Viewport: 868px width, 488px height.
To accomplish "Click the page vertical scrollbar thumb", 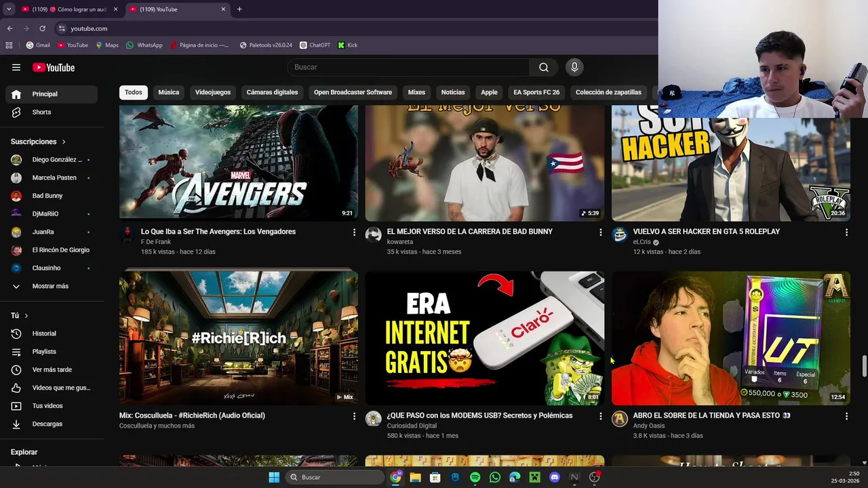I will (x=865, y=366).
